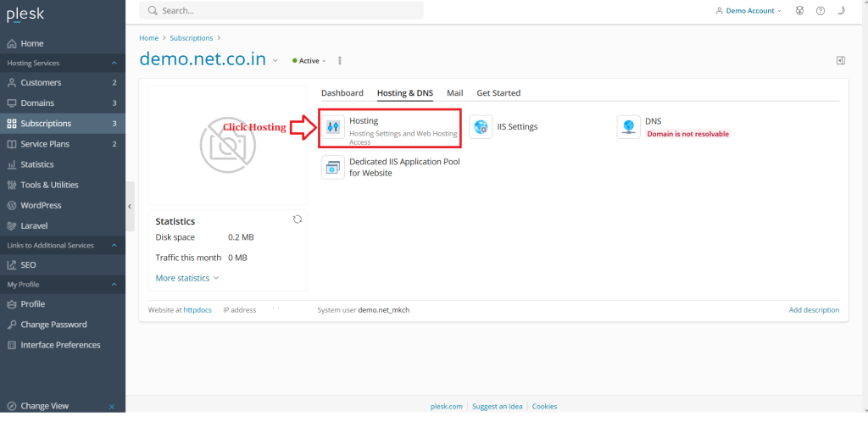Open the Active status dropdown
868x422 pixels.
coord(309,61)
